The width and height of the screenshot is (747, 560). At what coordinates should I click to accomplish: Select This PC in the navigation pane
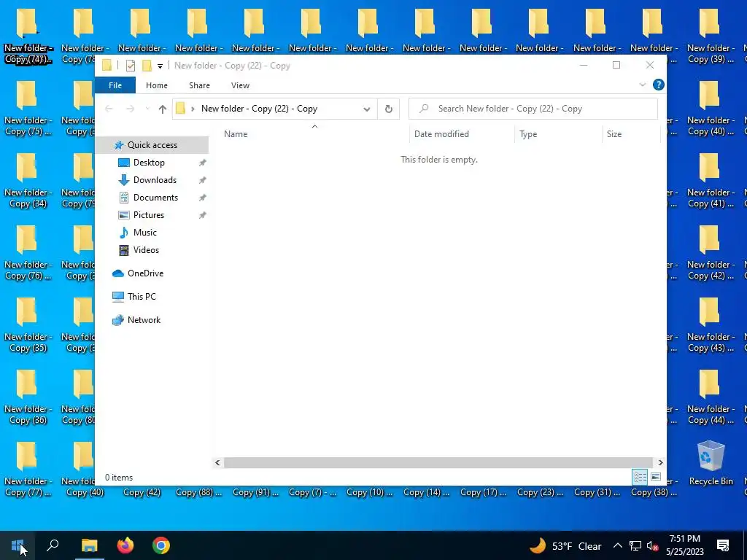(142, 296)
